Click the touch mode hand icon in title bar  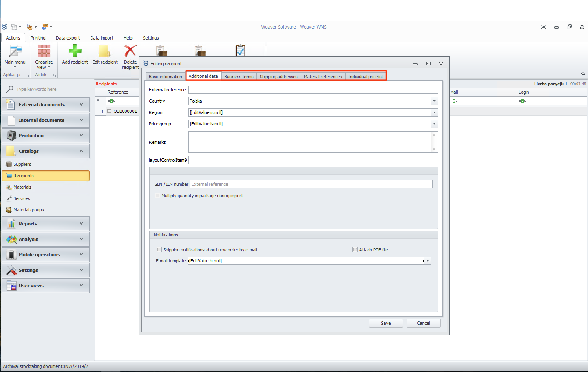click(x=30, y=27)
